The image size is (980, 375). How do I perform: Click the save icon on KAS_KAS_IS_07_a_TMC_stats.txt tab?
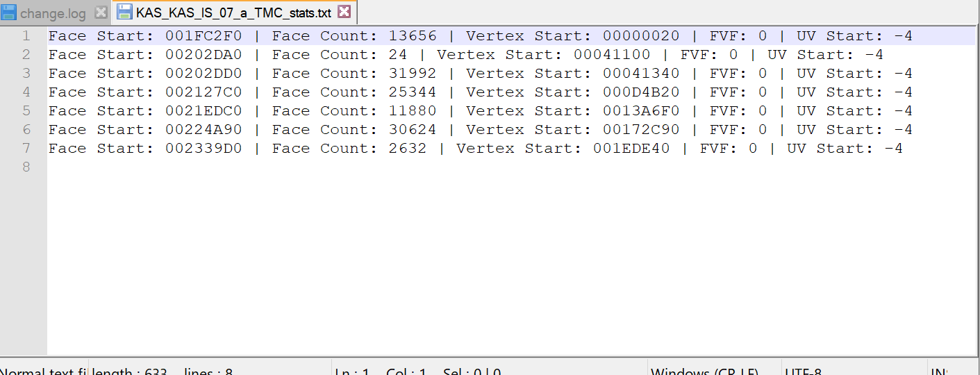click(x=124, y=12)
